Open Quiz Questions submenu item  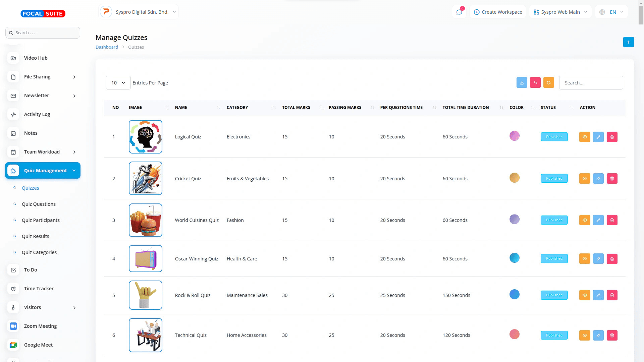(x=39, y=204)
